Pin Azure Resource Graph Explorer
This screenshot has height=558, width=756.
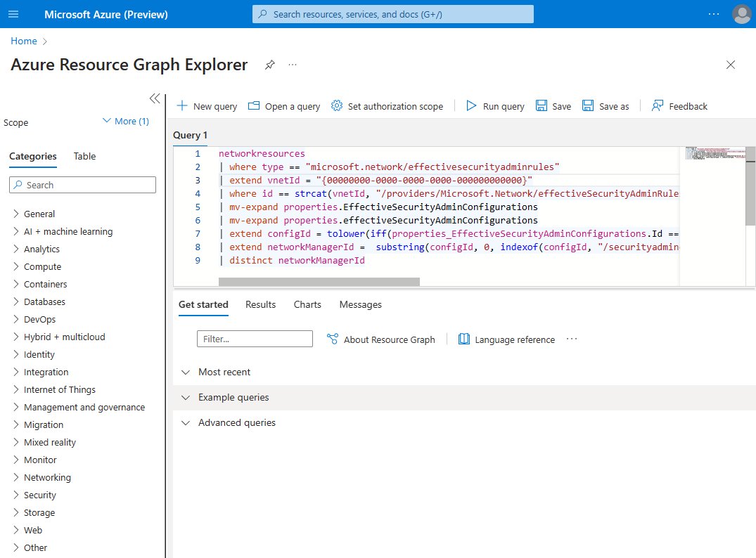[x=270, y=64]
